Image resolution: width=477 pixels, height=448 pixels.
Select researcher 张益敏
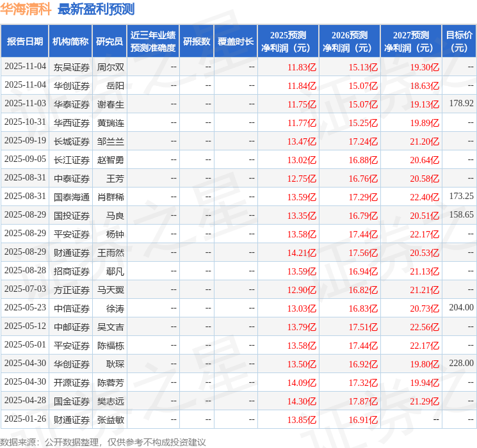111,420
